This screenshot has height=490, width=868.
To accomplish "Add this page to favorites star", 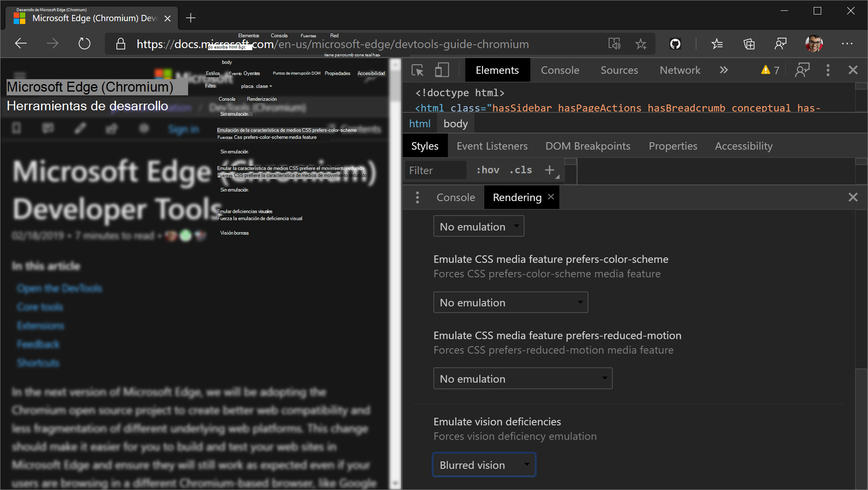I will coord(641,44).
